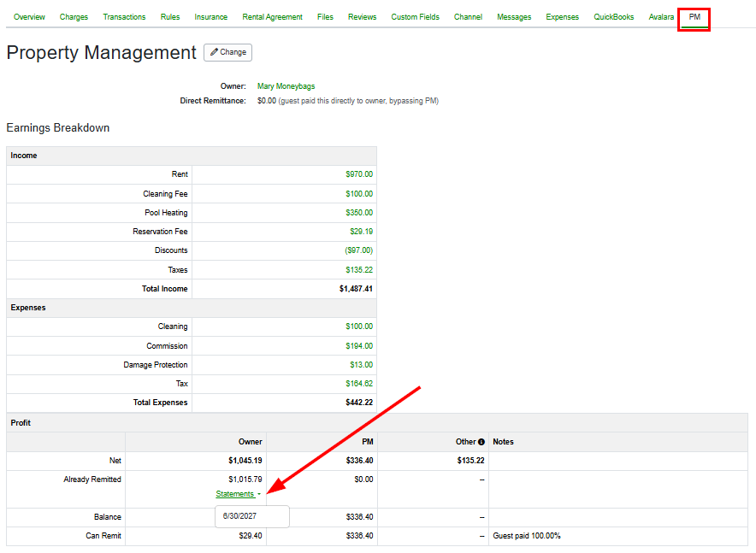
Task: Open owner Mary Moneybags link
Action: click(286, 86)
